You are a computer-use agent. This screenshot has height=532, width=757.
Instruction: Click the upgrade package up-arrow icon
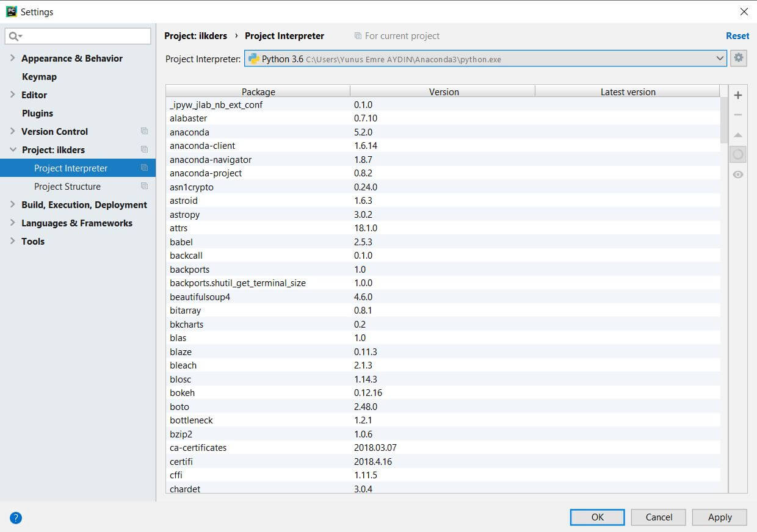(x=738, y=135)
